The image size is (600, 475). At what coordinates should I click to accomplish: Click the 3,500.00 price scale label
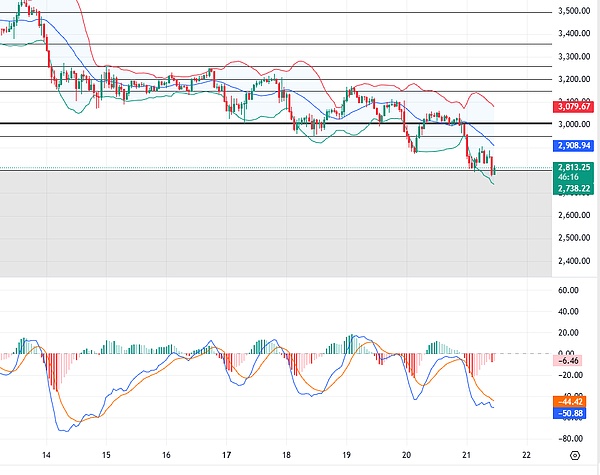click(x=573, y=12)
